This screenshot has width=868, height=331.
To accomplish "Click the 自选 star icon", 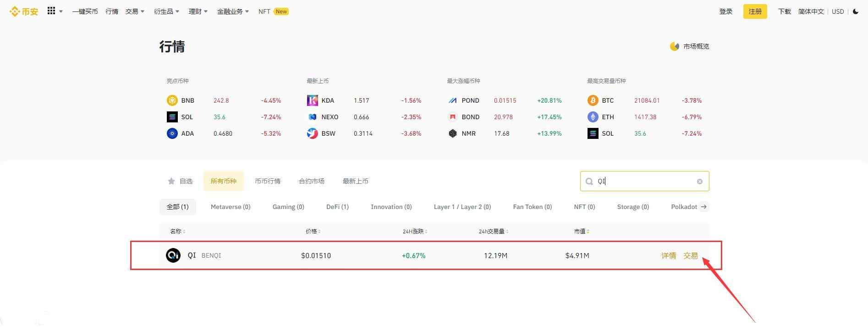I will (171, 181).
